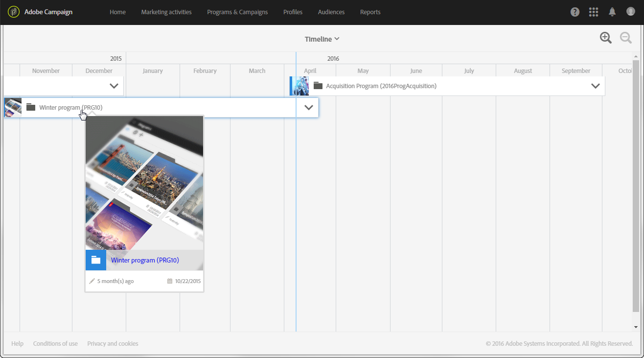Image resolution: width=644 pixels, height=358 pixels.
Task: Open the Timeline view dropdown
Action: [322, 39]
